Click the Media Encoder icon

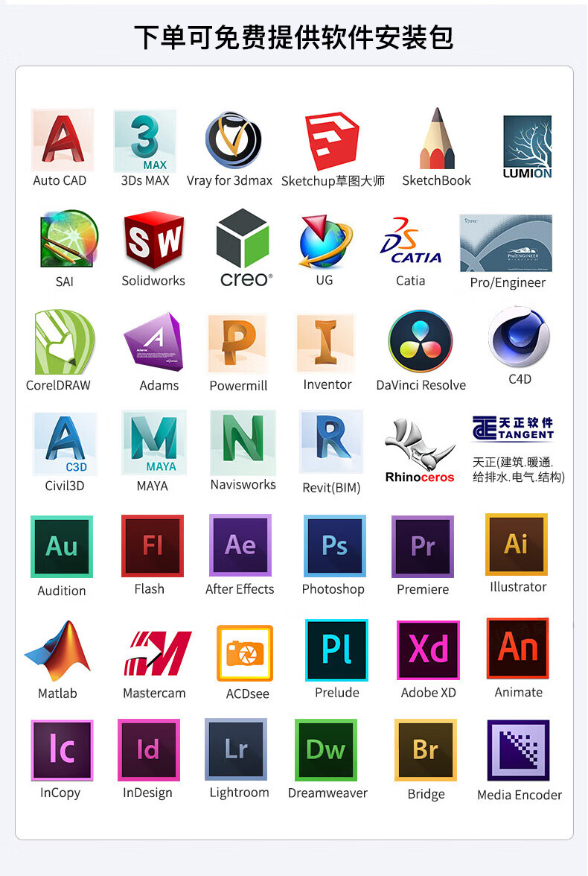pyautogui.click(x=518, y=750)
